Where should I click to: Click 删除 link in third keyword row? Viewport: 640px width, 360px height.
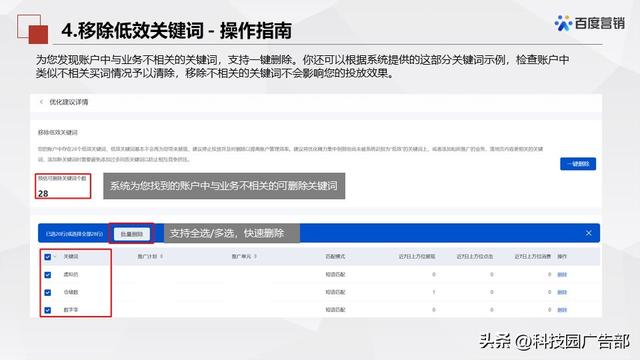tap(562, 310)
